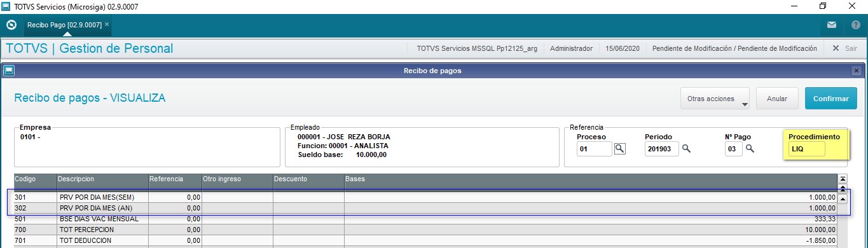The height and width of the screenshot is (248, 868).
Task: Click Pendiente de Modificación status text
Action: point(734,48)
